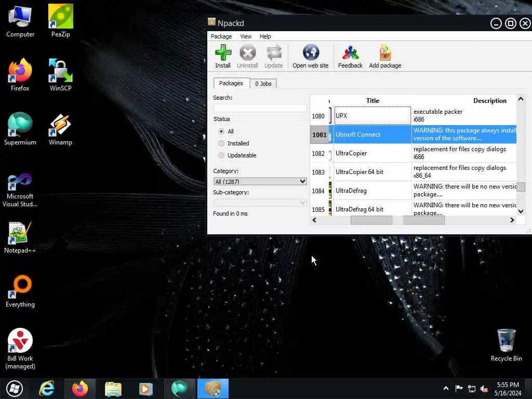Open the media player taskbar icon

coord(146,389)
